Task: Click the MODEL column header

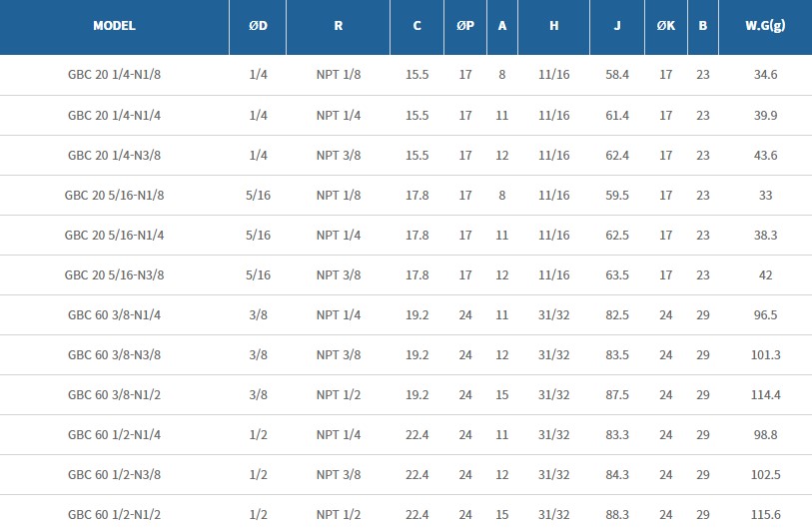Action: [114, 26]
